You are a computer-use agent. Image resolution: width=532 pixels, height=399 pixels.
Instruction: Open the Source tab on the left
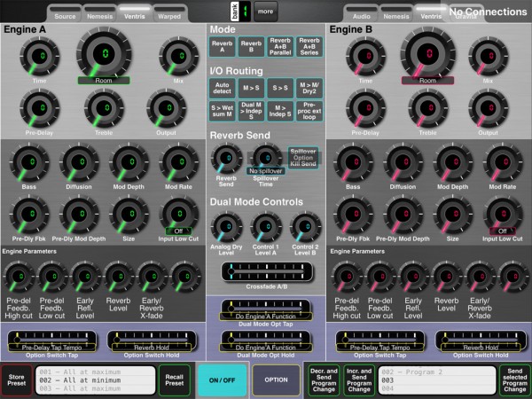(65, 14)
